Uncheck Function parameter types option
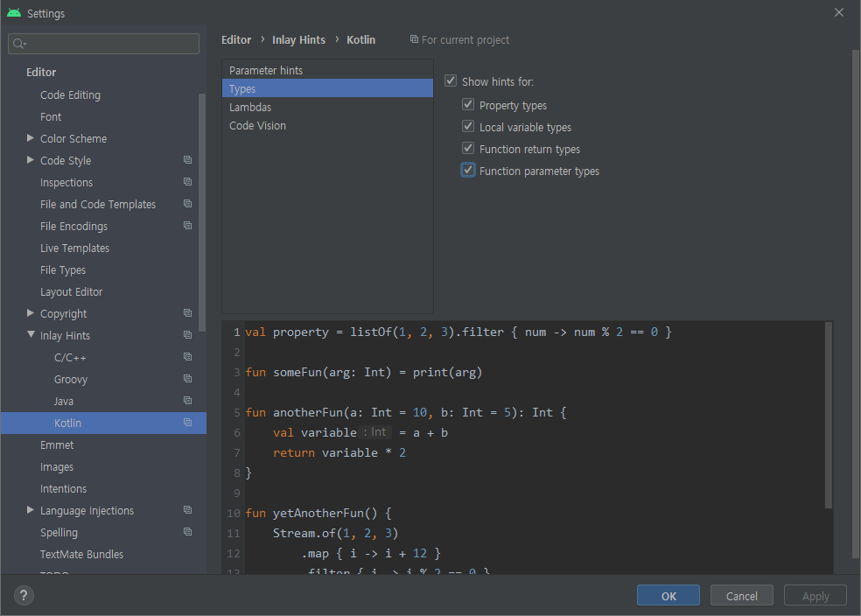Screen dimensions: 861x616 pyautogui.click(x=468, y=171)
